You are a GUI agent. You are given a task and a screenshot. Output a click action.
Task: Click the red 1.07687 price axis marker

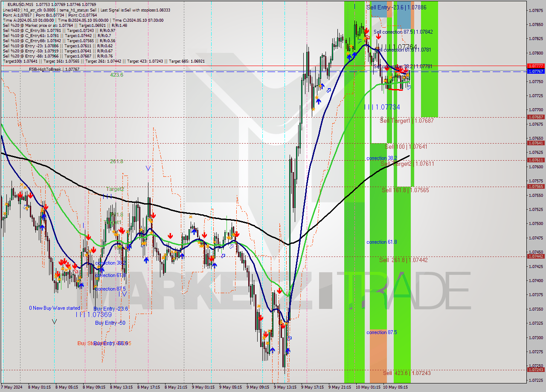(536, 117)
